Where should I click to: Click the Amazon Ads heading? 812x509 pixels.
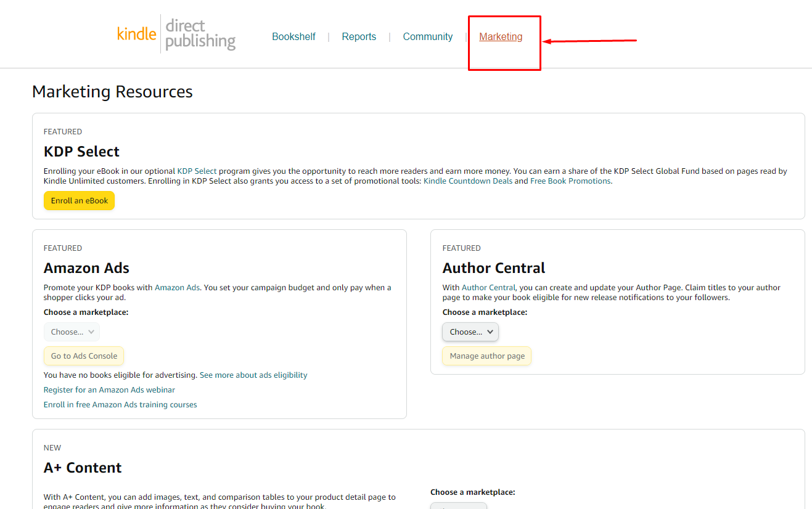click(x=86, y=268)
